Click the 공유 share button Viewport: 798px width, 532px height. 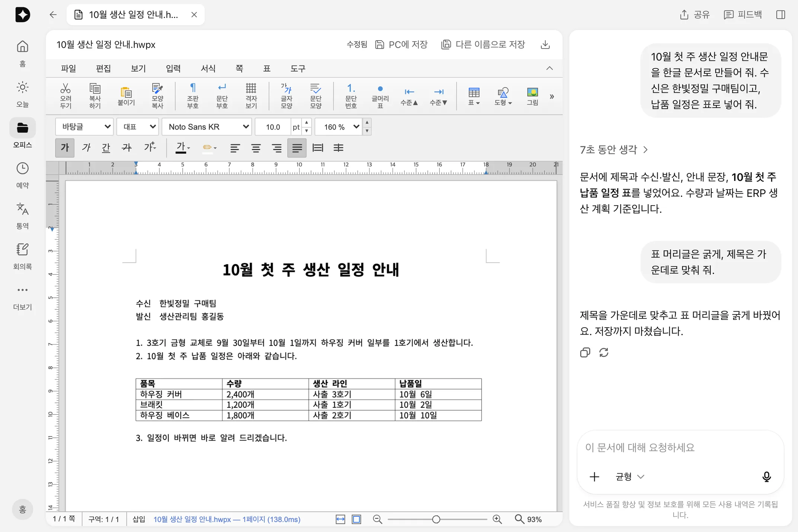tap(695, 15)
